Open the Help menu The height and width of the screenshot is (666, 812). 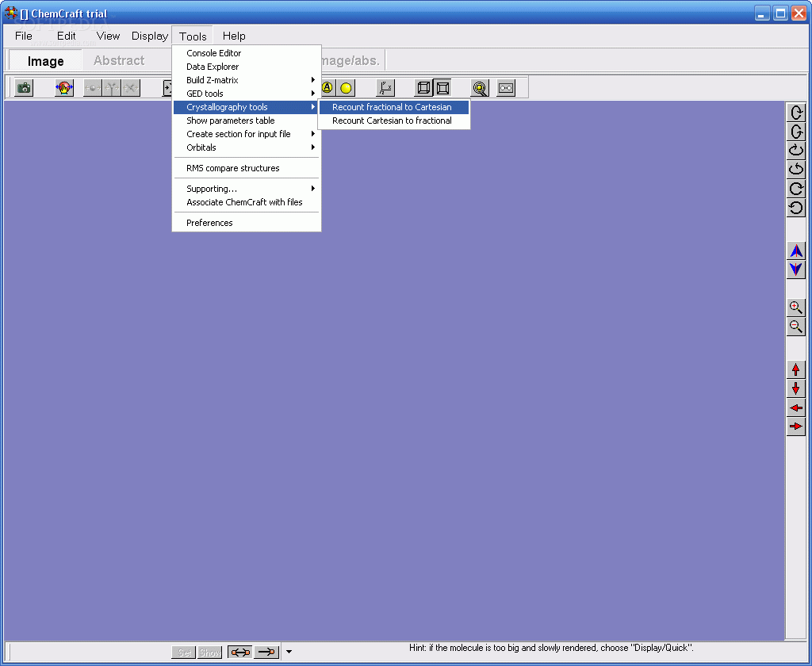234,36
